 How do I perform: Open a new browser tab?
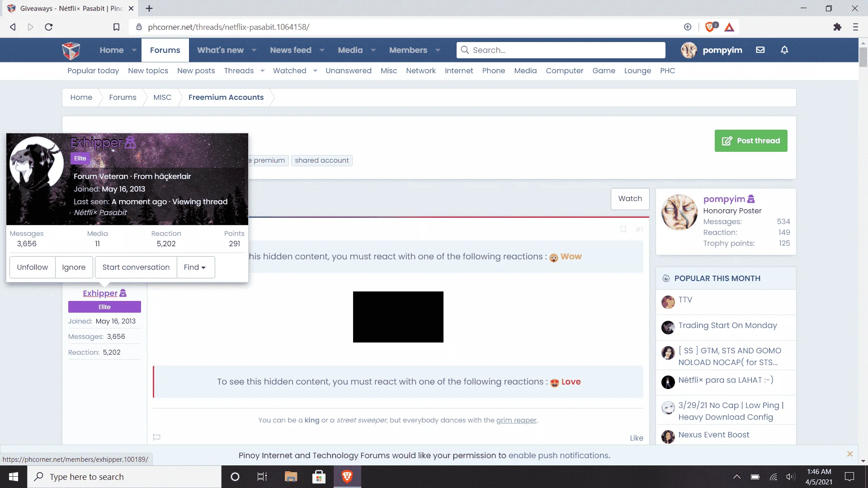(149, 8)
